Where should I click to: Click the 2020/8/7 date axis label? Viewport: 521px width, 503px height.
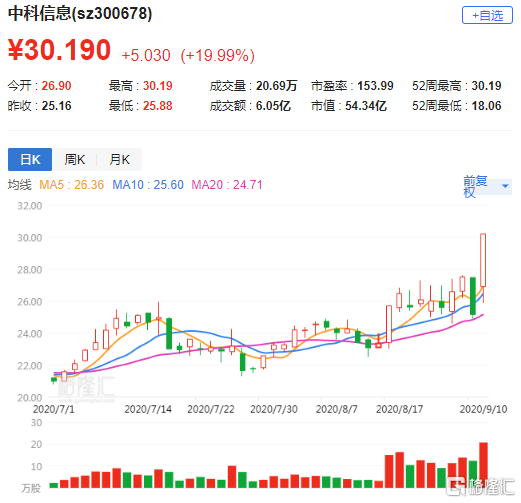[337, 409]
